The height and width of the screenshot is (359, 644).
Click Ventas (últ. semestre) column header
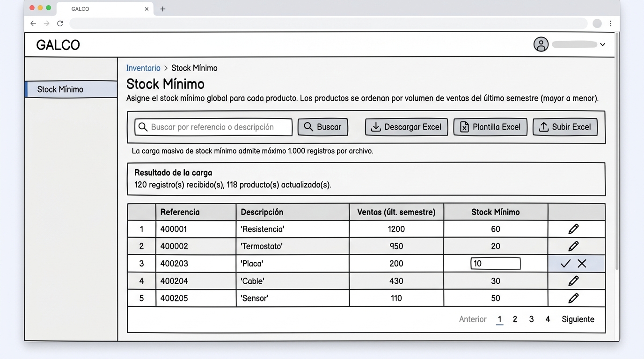coord(396,212)
